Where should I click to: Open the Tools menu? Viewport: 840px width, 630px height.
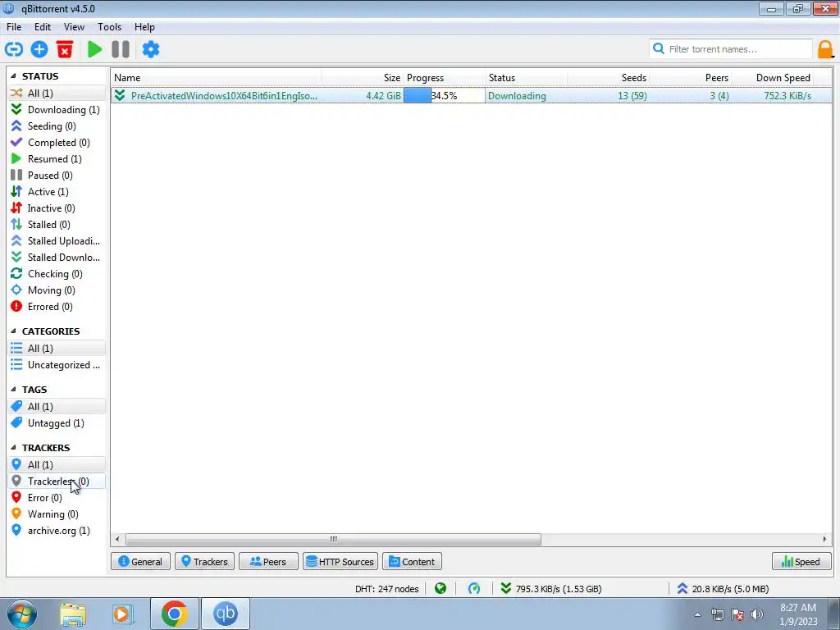click(x=109, y=27)
